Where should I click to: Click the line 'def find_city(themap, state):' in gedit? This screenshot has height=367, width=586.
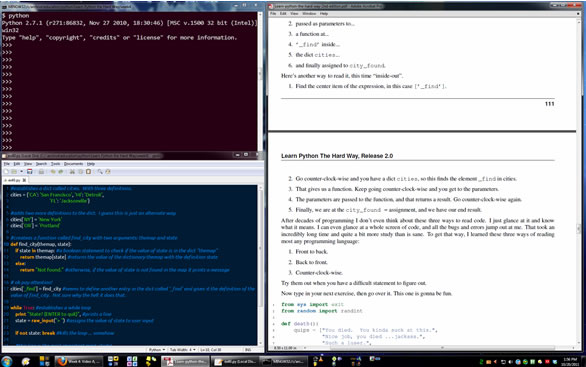pyautogui.click(x=41, y=244)
